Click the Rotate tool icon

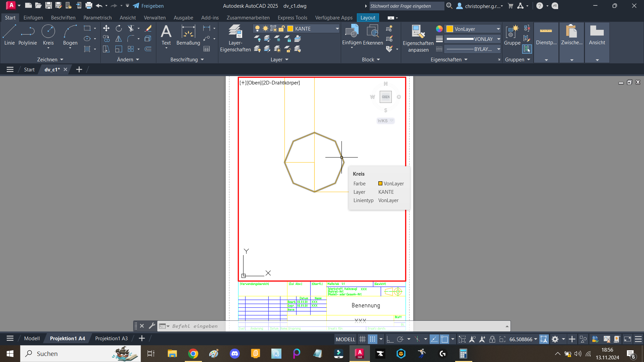click(119, 28)
